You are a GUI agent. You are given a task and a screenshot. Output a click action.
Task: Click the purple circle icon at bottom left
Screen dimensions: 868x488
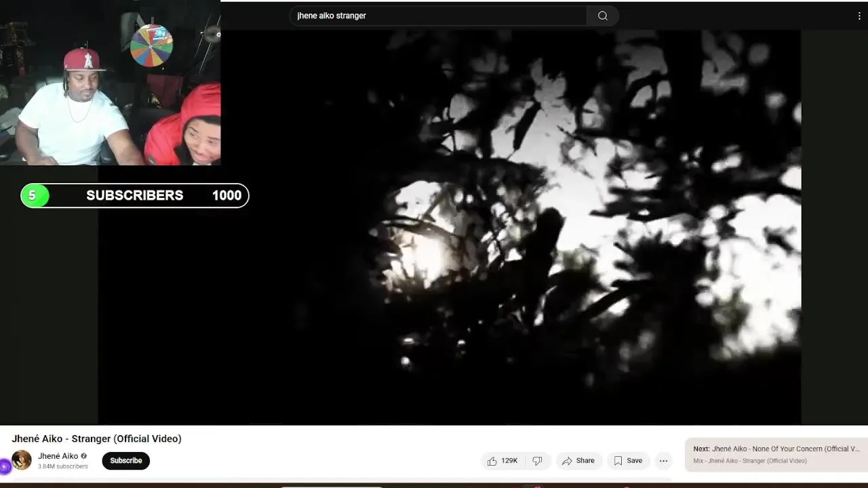point(5,466)
